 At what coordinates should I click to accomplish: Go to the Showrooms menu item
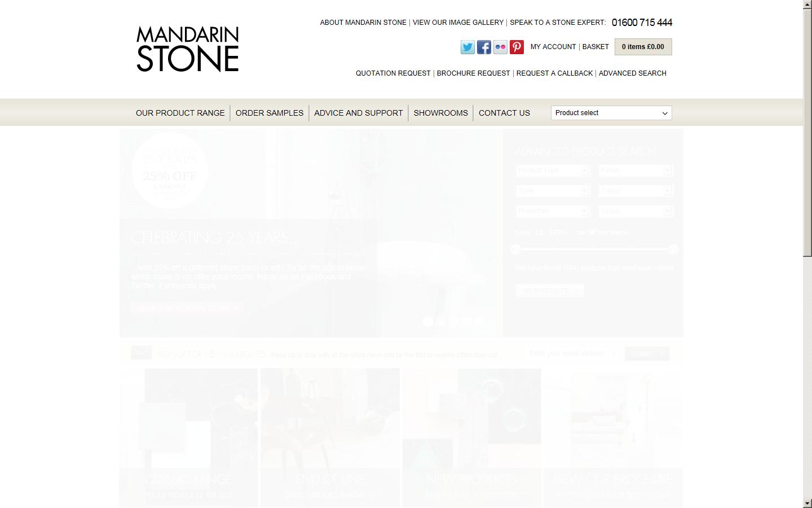coord(441,113)
